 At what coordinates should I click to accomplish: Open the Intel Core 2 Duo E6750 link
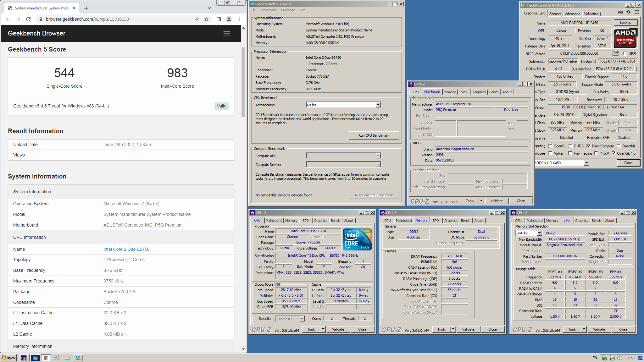pyautogui.click(x=126, y=249)
